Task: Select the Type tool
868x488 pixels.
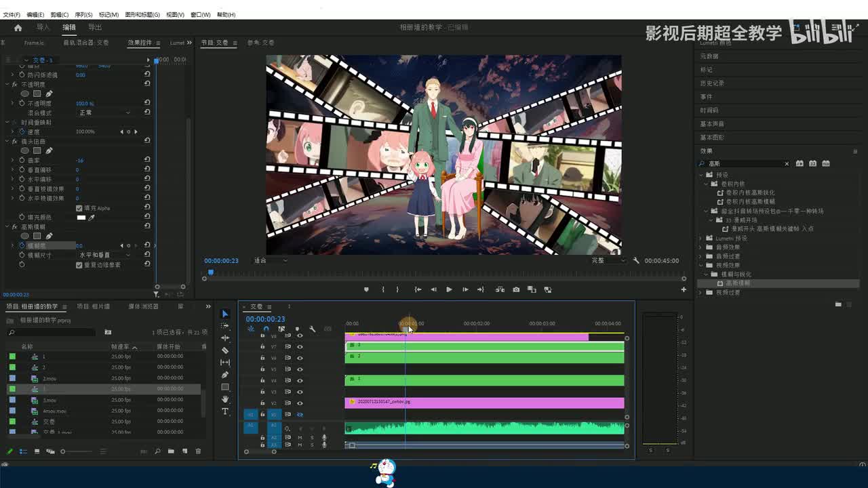Action: click(x=225, y=411)
